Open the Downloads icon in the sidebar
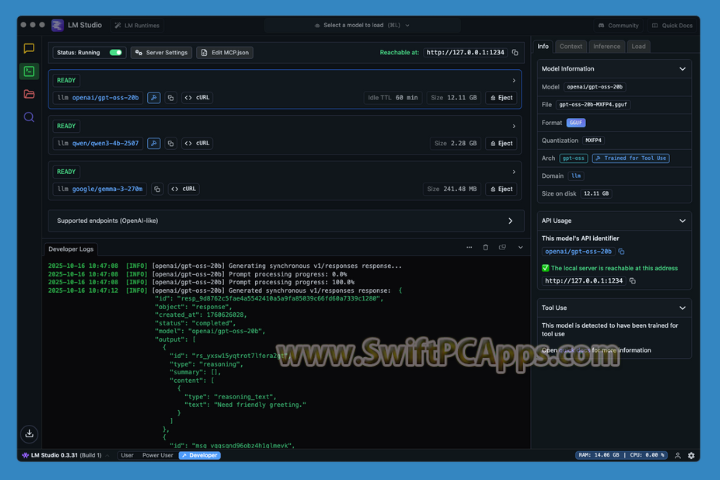This screenshot has width=720, height=480. pyautogui.click(x=29, y=433)
